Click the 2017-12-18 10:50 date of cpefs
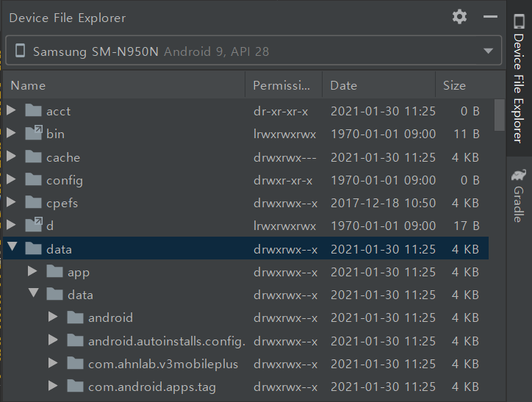532x402 pixels. pos(383,204)
